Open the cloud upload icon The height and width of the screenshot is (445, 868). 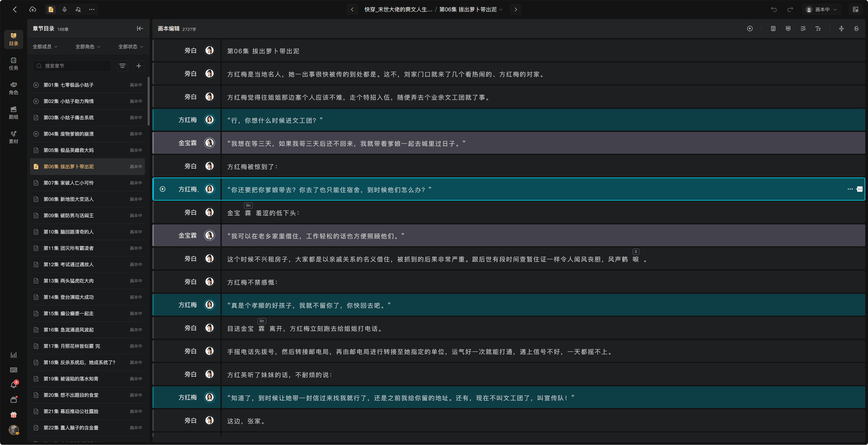(32, 9)
